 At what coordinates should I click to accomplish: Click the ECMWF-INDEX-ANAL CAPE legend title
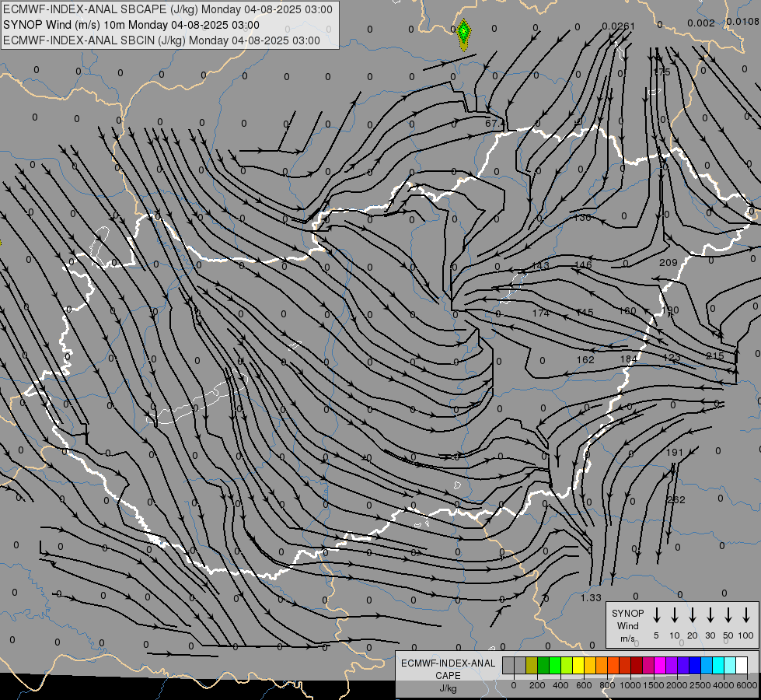pos(448,670)
